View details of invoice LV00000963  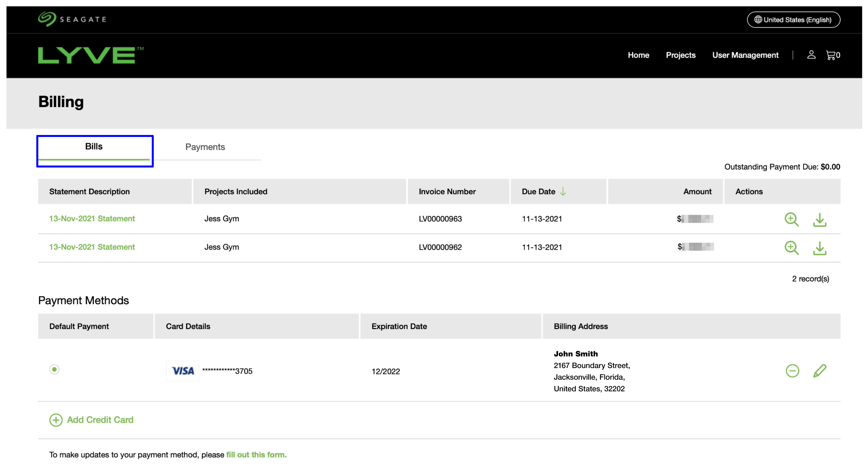[791, 219]
